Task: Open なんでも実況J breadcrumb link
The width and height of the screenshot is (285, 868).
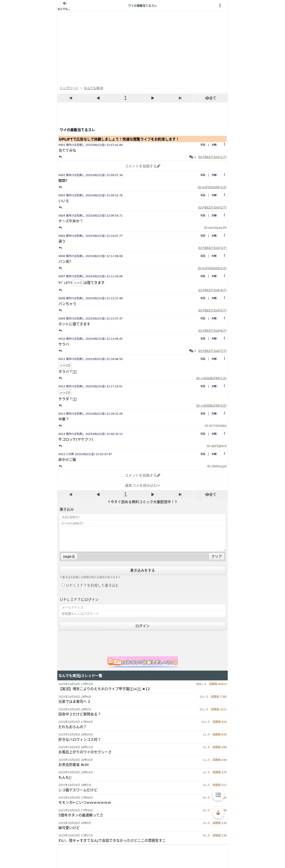Action: [x=93, y=88]
